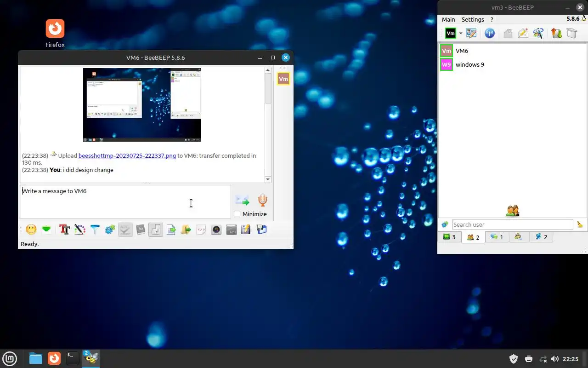Click the notepad with pencil icon
The image size is (588, 368).
(x=246, y=229)
